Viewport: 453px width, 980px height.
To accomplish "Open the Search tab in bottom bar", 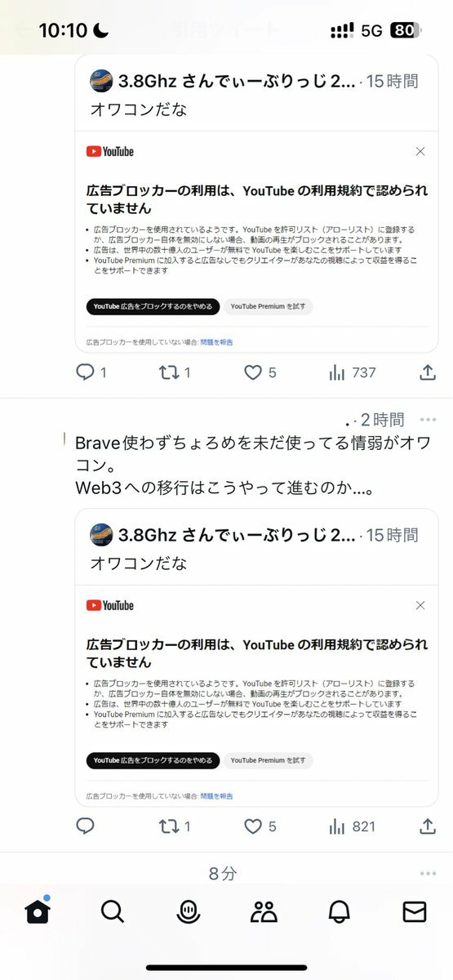I will click(113, 911).
